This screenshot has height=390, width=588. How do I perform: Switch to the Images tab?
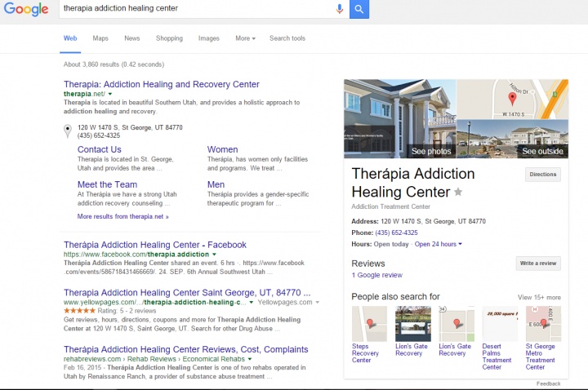[x=209, y=38]
